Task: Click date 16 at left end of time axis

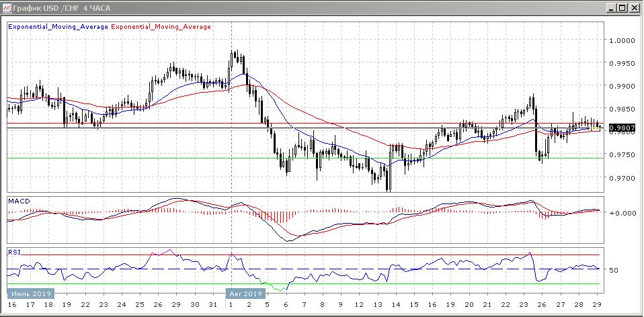Action: pyautogui.click(x=11, y=305)
